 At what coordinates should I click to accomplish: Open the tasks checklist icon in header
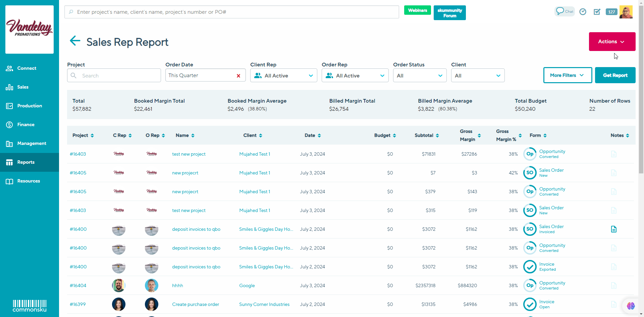click(x=597, y=12)
